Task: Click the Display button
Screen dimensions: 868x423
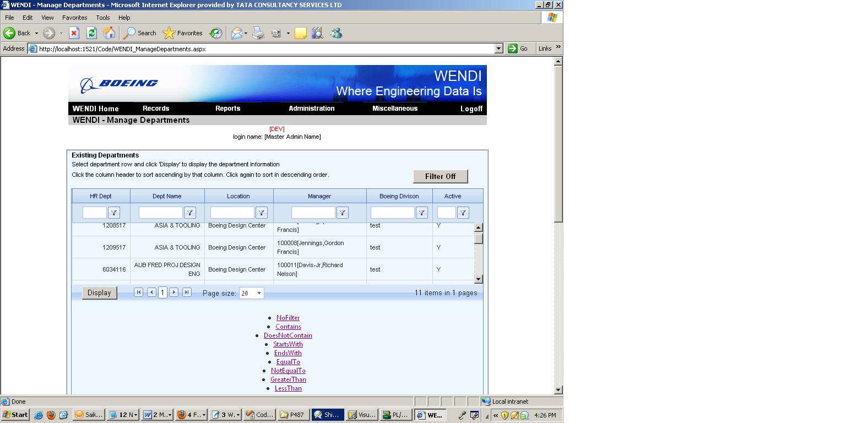Action: pos(99,293)
